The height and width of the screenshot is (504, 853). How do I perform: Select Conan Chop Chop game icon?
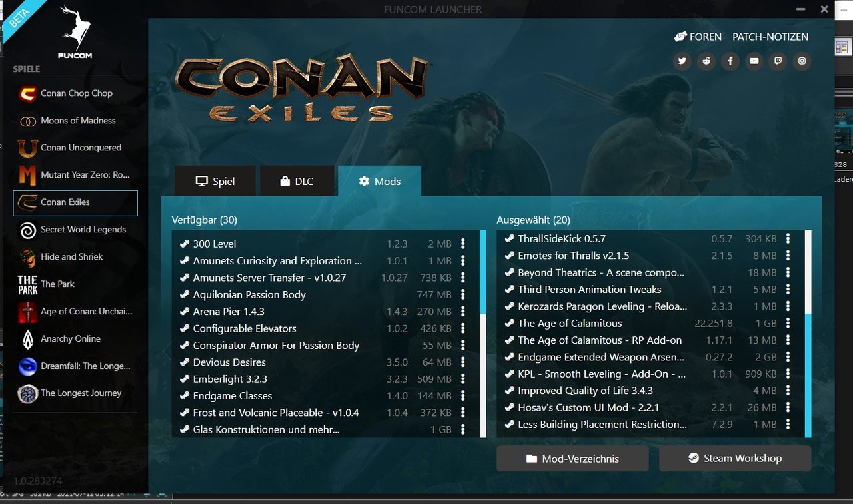click(28, 93)
